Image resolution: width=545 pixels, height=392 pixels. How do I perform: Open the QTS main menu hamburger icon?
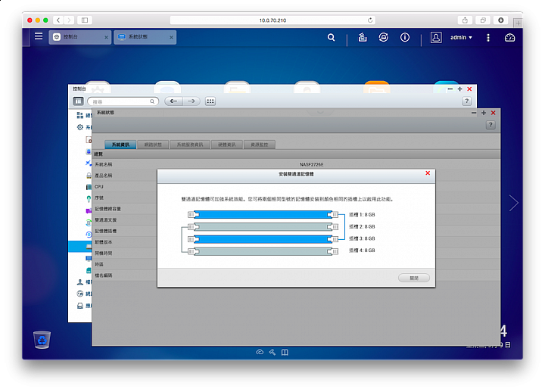click(39, 36)
